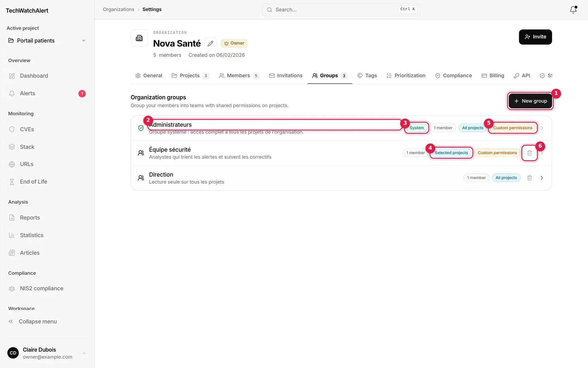
Task: Expand the Administrateurs group chevron
Action: click(542, 128)
